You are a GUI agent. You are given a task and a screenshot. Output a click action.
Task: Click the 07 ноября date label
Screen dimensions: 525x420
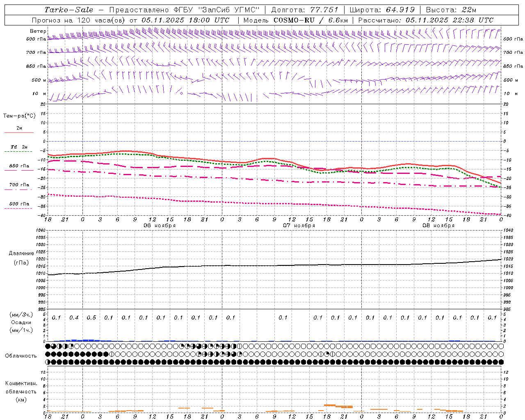click(299, 226)
